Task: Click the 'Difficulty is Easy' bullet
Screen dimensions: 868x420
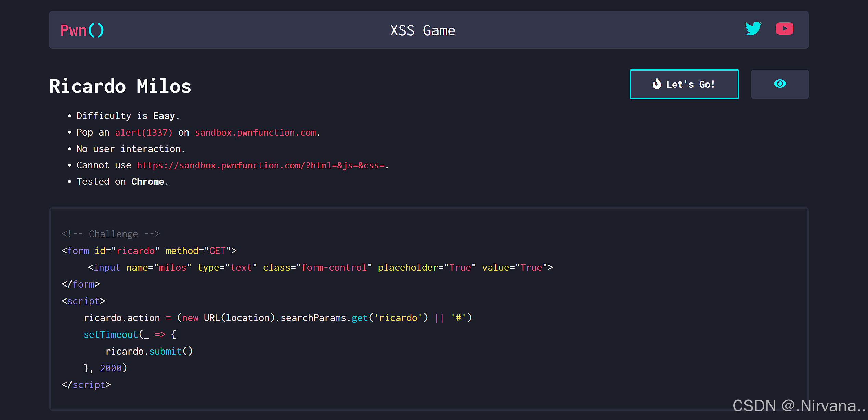Action: [128, 116]
